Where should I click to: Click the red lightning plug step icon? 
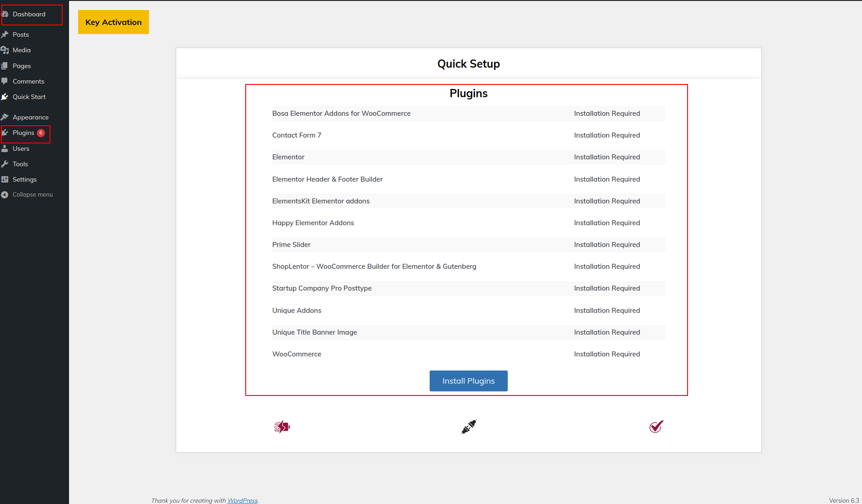click(282, 427)
